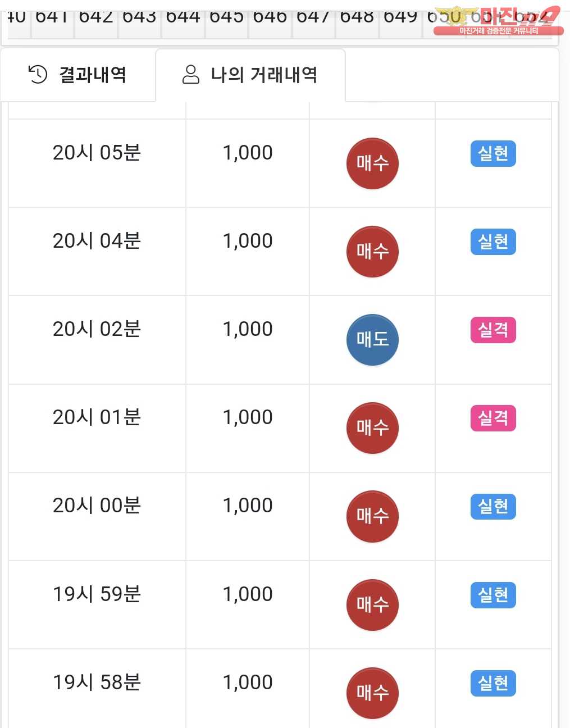
Task: Click red 매수 circle for 20시 04분
Action: 372,252
